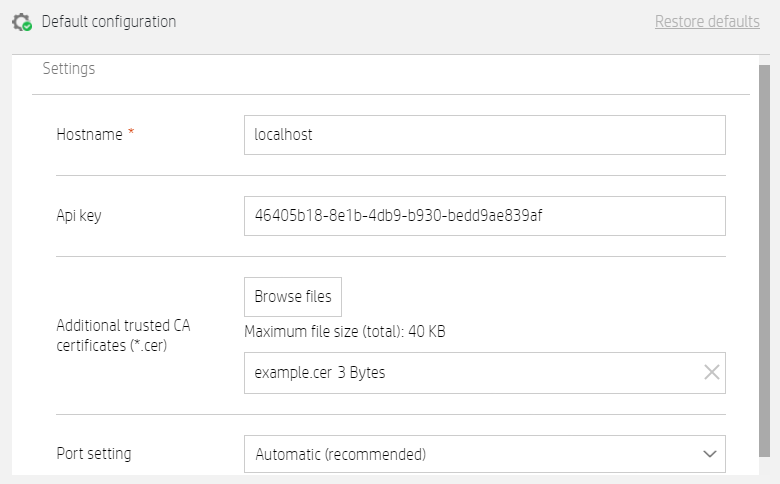
Task: Click the green check badge on gear
Action: (x=27, y=27)
